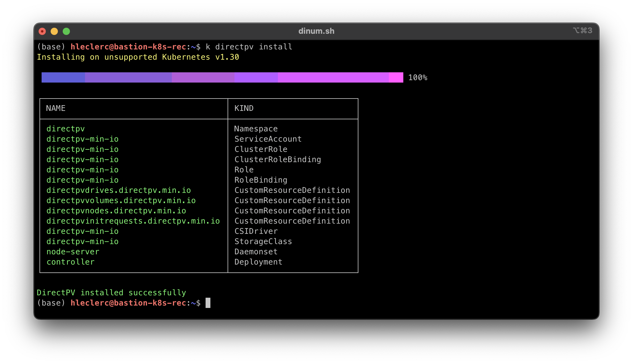Click the Namespace kind entry
This screenshot has height=364, width=633.
pos(256,129)
